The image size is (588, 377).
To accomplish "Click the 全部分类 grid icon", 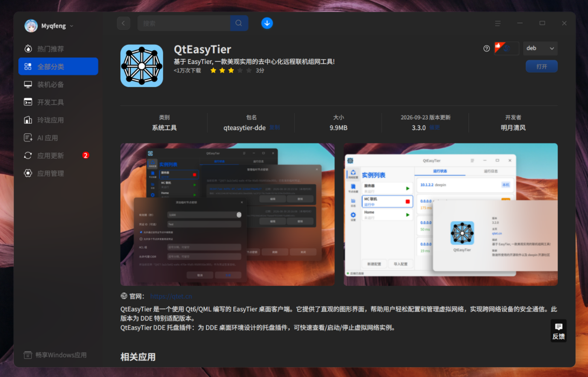I will click(28, 67).
